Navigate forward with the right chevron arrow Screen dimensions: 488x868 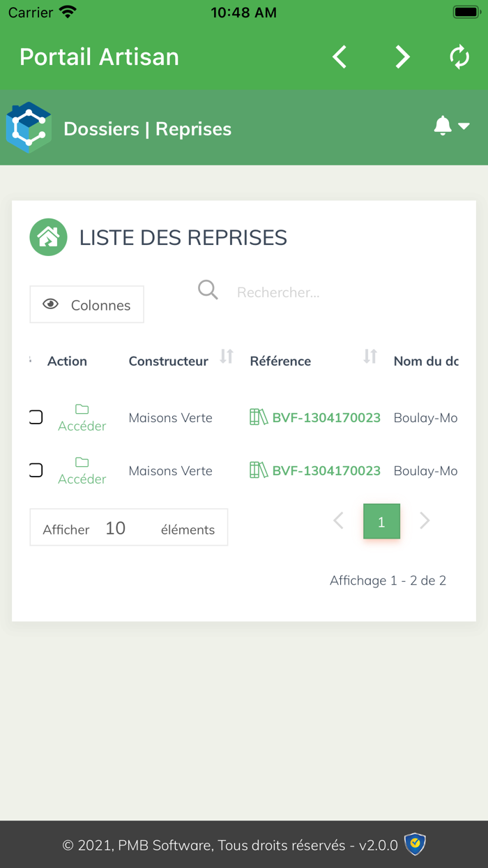[402, 57]
